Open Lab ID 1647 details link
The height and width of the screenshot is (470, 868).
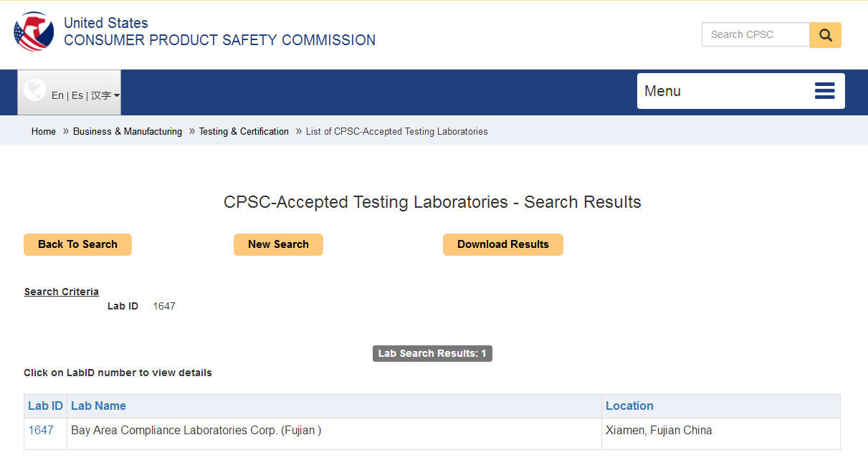41,431
